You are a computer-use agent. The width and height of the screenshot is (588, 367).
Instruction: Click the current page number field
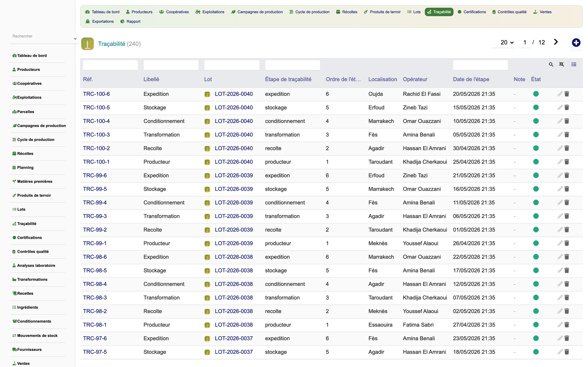[x=525, y=43]
